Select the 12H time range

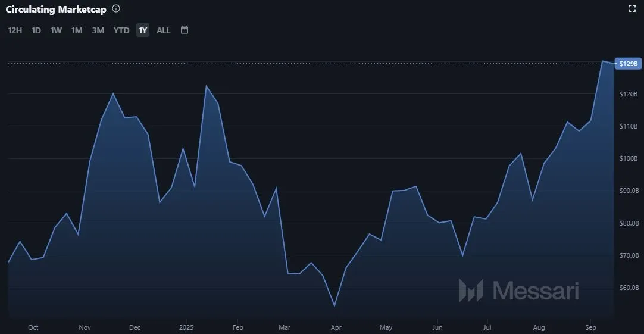[15, 30]
